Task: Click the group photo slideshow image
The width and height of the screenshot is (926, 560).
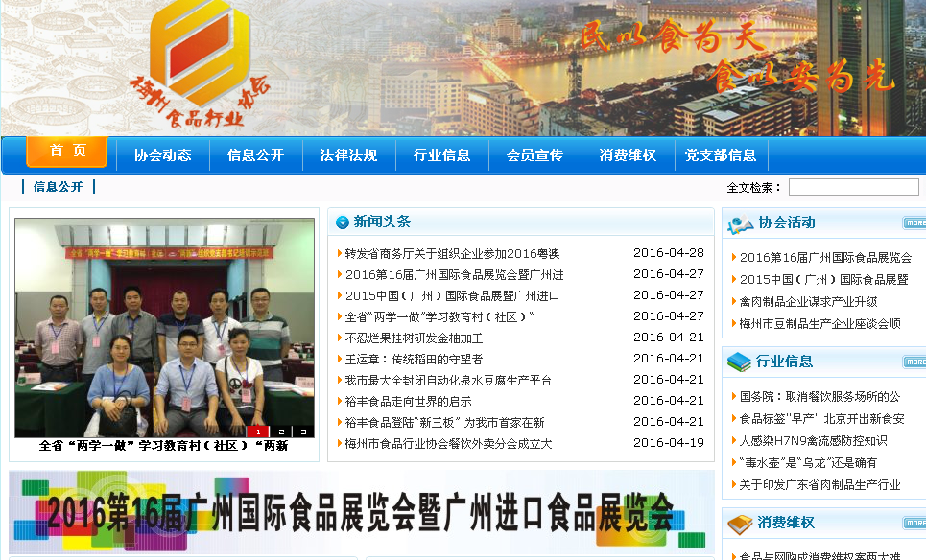Action: tap(164, 326)
